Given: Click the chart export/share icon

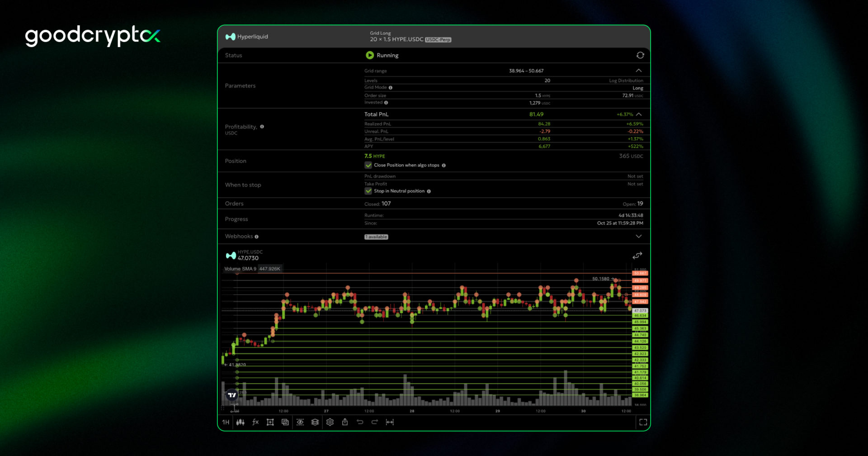Looking at the screenshot, I should tap(345, 422).
